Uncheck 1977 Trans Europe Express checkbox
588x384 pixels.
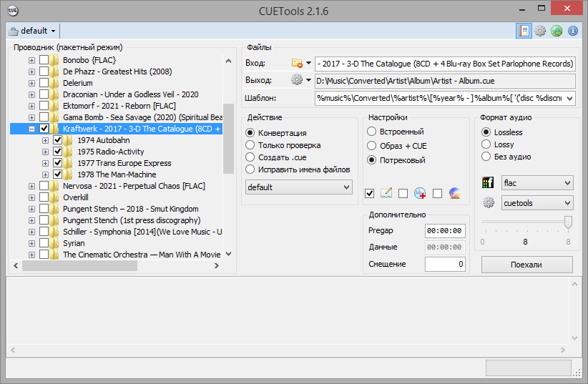pyautogui.click(x=58, y=163)
